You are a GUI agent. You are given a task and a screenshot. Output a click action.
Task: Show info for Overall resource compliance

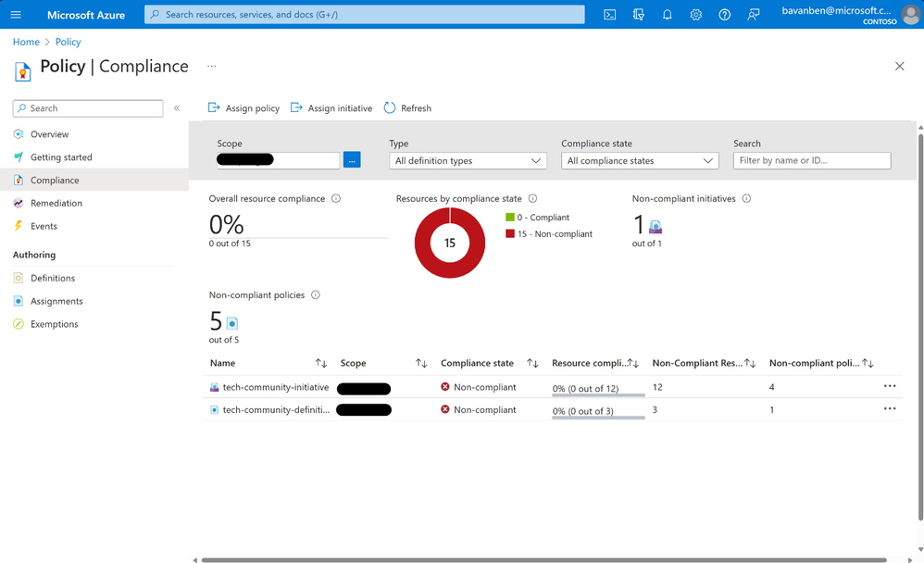pos(336,199)
